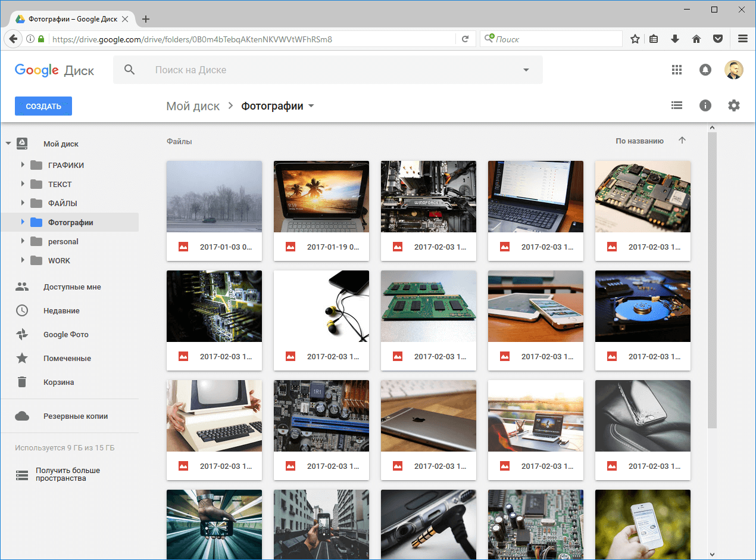
Task: Expand the ГРАФИКИ folder tree arrow
Action: (x=23, y=165)
